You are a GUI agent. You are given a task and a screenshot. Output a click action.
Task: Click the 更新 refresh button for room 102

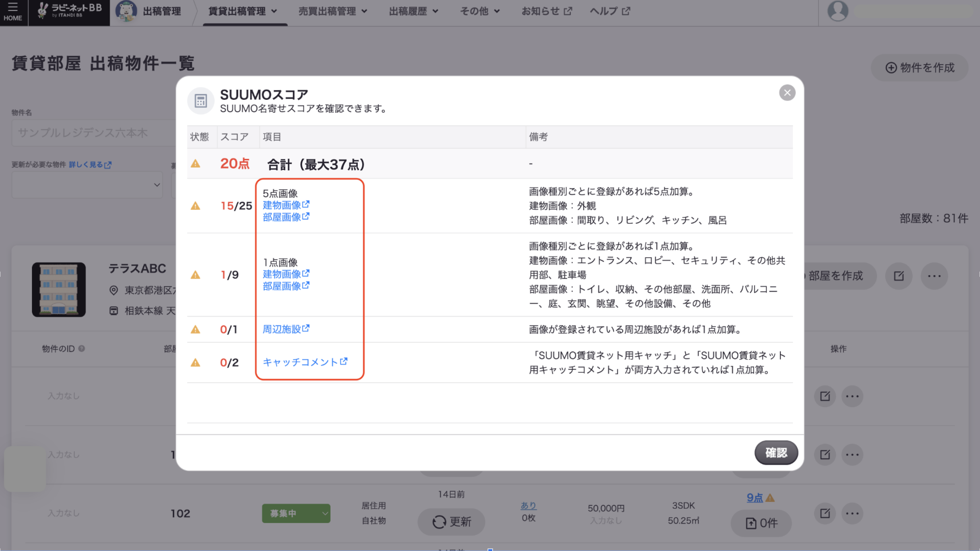coord(451,522)
